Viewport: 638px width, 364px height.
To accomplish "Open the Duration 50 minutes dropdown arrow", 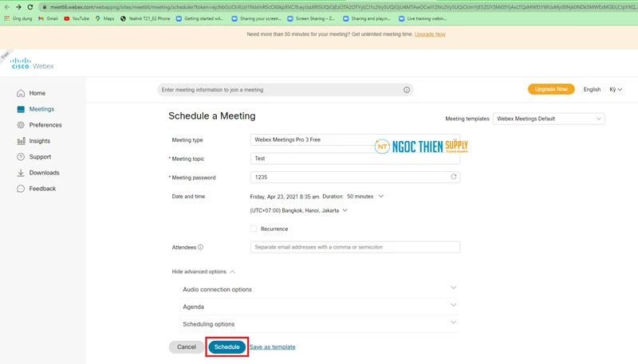I will point(381,196).
